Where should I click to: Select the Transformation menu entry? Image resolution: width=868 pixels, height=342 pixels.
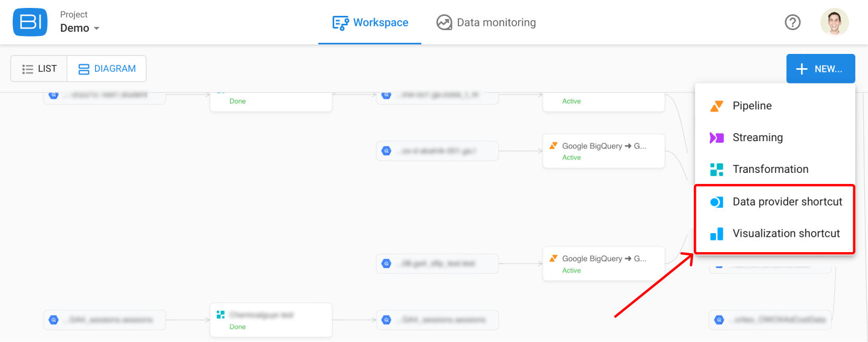click(x=775, y=169)
